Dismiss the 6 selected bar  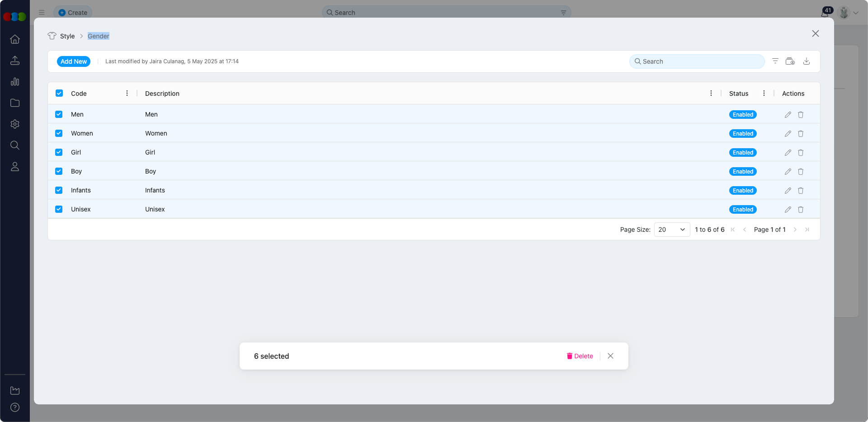[610, 356]
